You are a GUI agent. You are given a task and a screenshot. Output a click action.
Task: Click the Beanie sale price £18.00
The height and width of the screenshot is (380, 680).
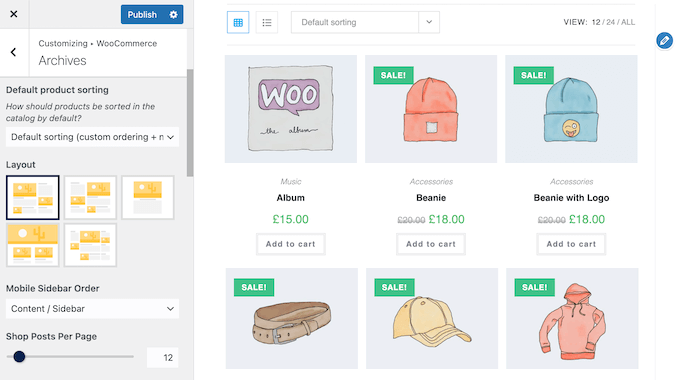pos(446,219)
